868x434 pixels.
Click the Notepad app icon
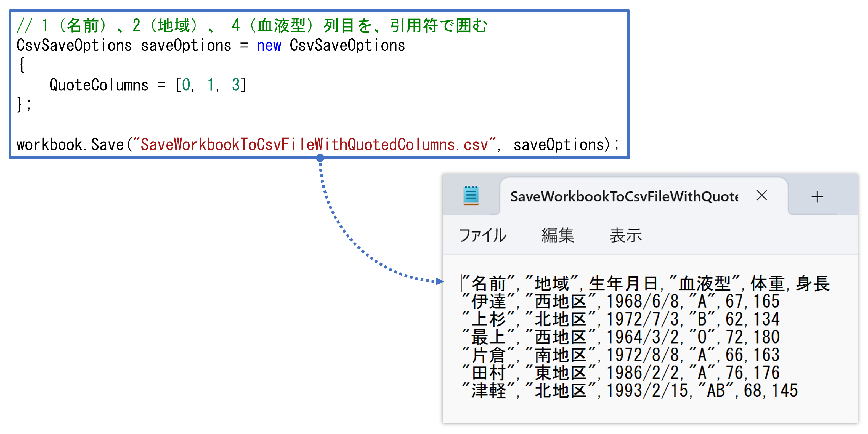pyautogui.click(x=471, y=195)
